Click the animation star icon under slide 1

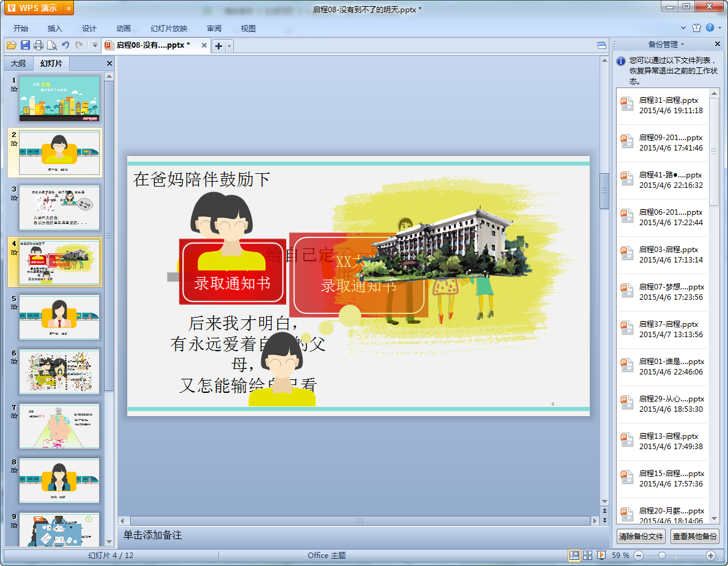tap(14, 89)
